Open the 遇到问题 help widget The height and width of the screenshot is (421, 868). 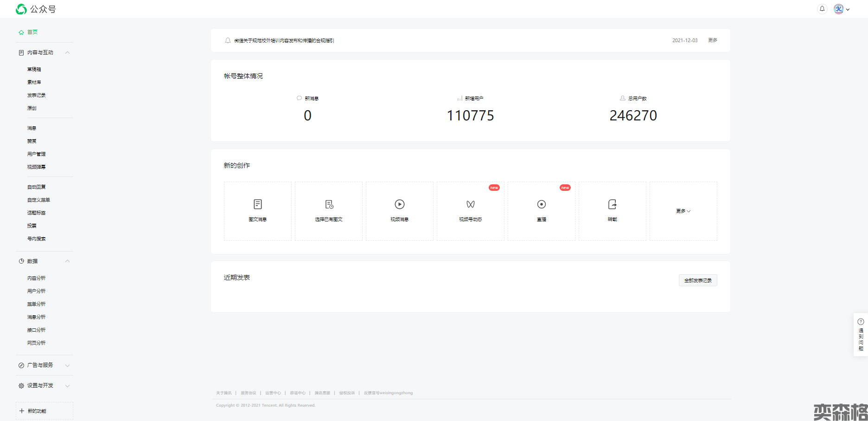coord(861,334)
